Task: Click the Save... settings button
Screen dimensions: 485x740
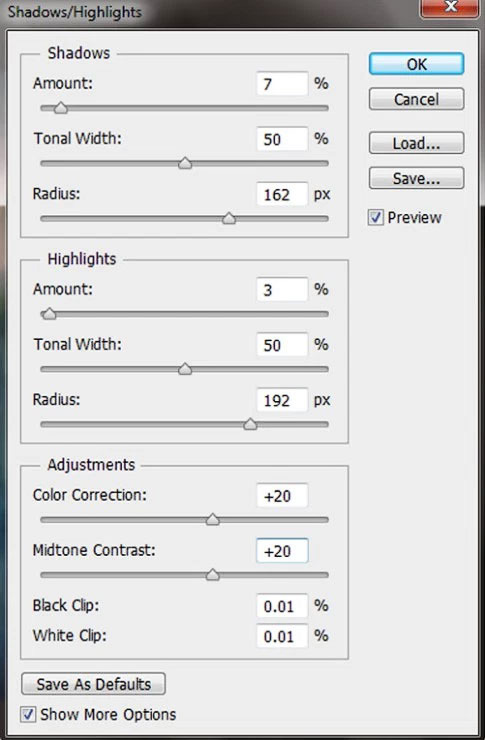Action: [x=416, y=178]
